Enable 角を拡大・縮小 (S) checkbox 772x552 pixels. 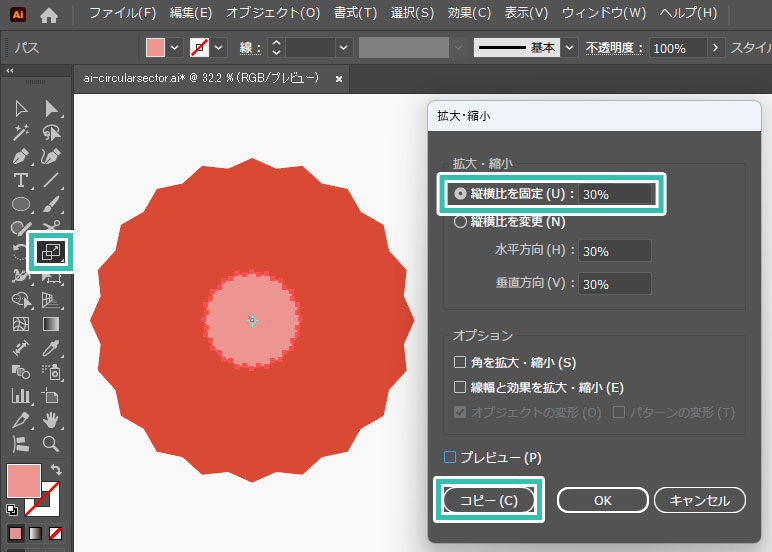coord(460,362)
